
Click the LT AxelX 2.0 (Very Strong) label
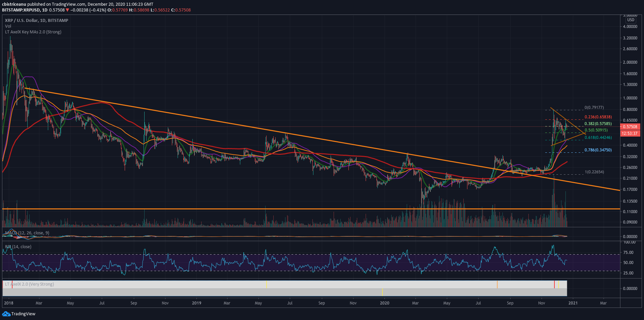coord(29,284)
